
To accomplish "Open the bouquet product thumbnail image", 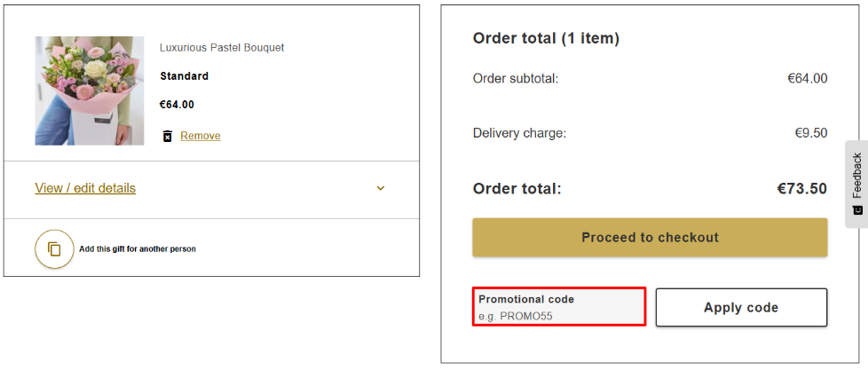I will coord(90,91).
